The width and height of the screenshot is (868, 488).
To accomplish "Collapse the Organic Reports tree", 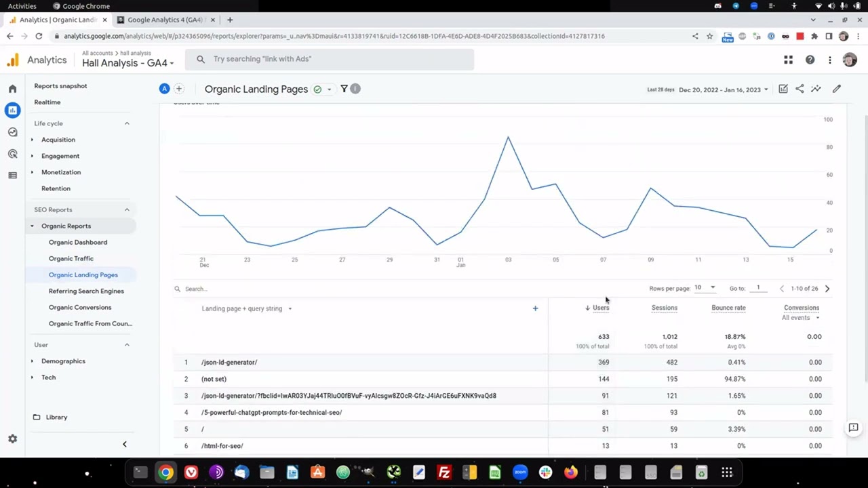I will (32, 226).
